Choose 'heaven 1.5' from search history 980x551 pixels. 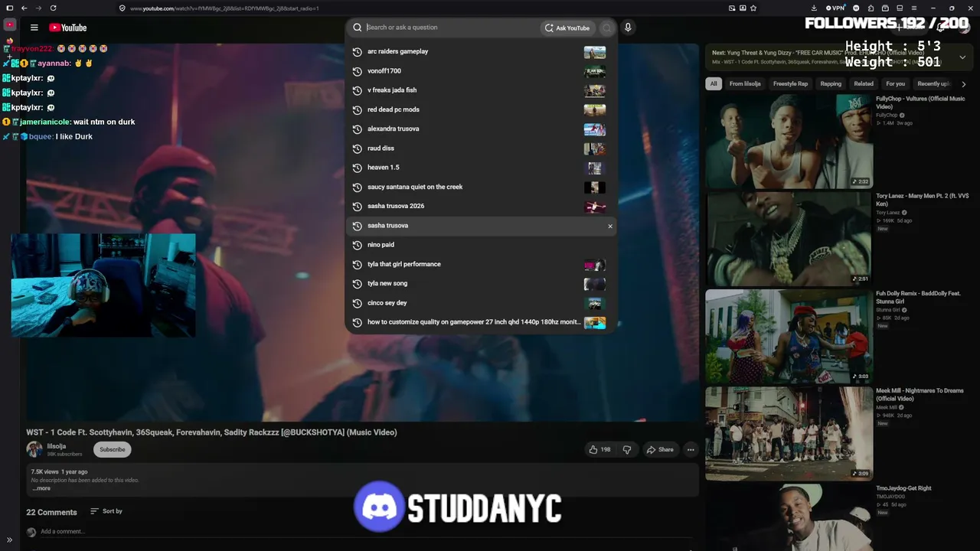(481, 168)
